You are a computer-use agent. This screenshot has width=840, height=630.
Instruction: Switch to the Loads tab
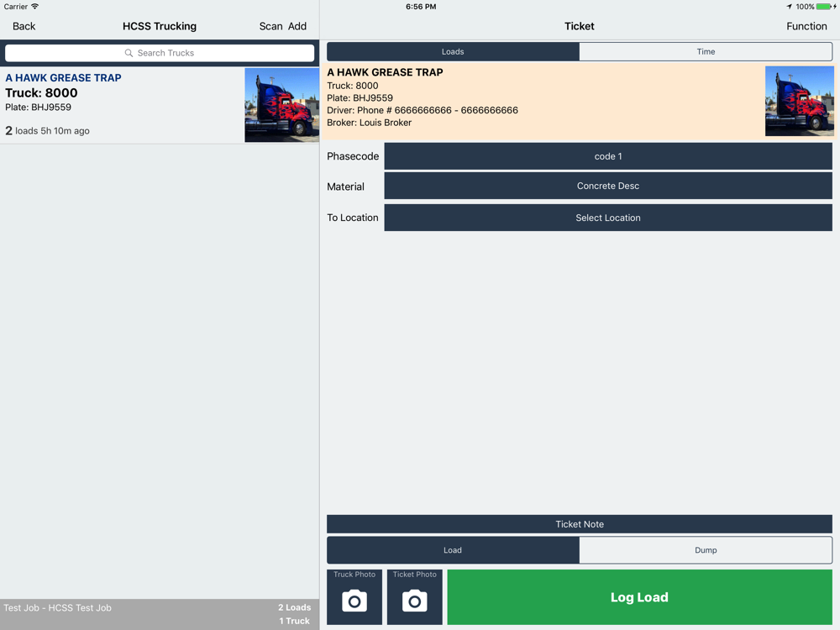click(453, 51)
